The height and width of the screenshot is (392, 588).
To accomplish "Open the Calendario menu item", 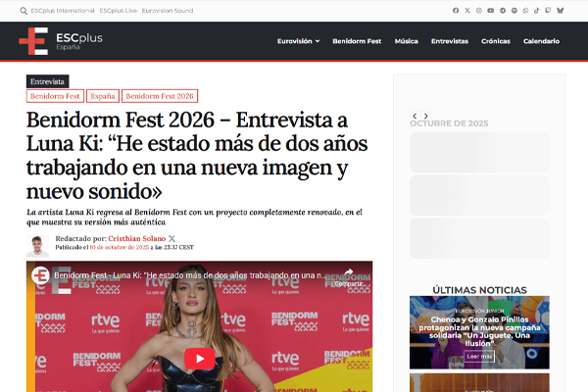I will 541,41.
